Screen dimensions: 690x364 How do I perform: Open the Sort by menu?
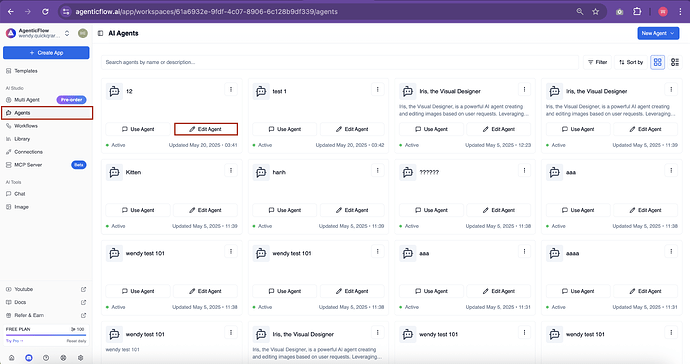(631, 63)
